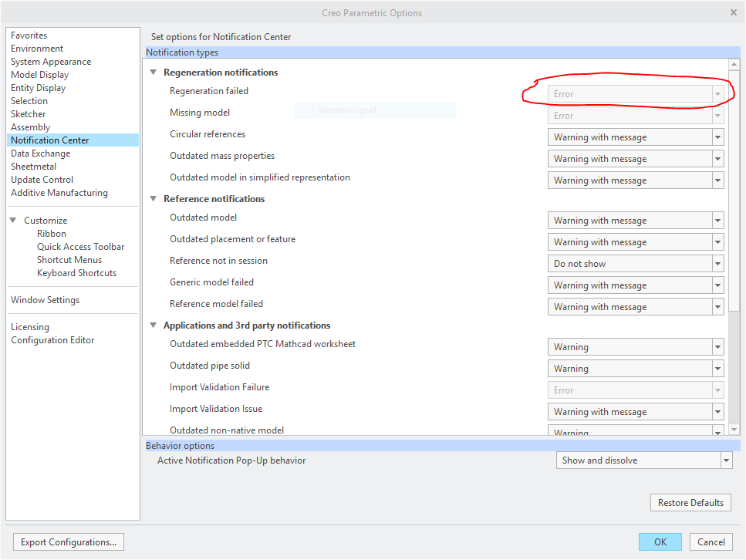Collapse the Customize tree node
The image size is (746, 560).
13,221
